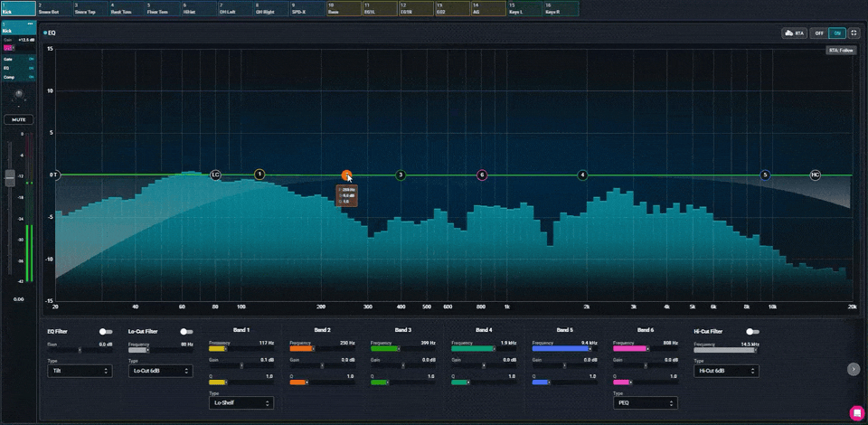Switch to the Snare Top channel tab
The height and width of the screenshot is (425, 868).
point(90,9)
